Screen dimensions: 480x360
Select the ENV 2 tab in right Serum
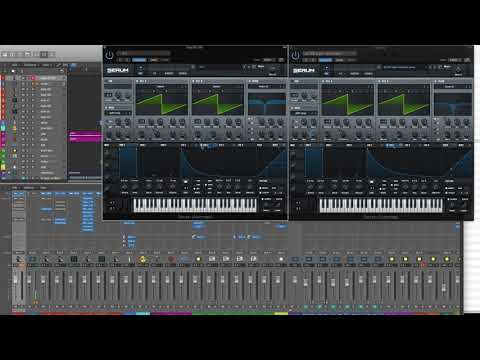329,145
